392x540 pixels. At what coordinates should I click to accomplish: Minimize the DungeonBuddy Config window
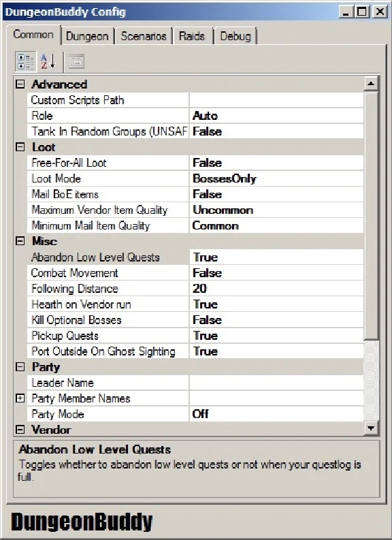pyautogui.click(x=346, y=12)
